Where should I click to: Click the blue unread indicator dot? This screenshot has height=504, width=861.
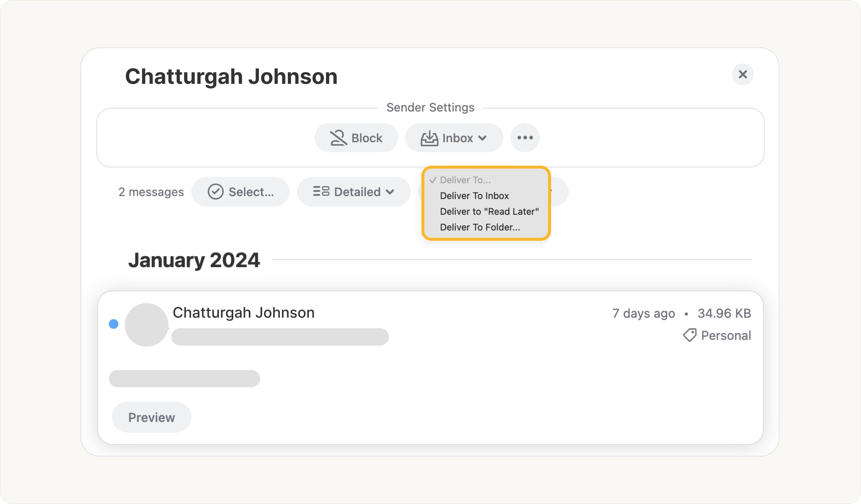(113, 324)
